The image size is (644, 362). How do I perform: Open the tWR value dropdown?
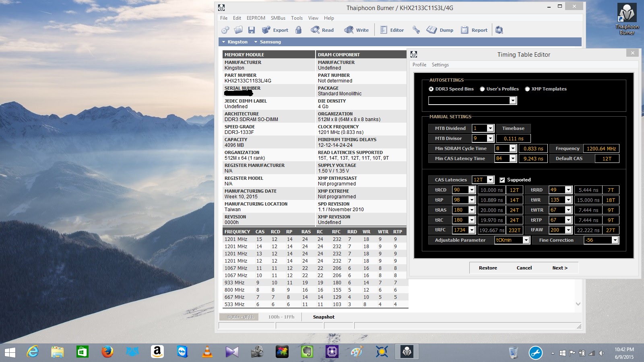point(568,200)
